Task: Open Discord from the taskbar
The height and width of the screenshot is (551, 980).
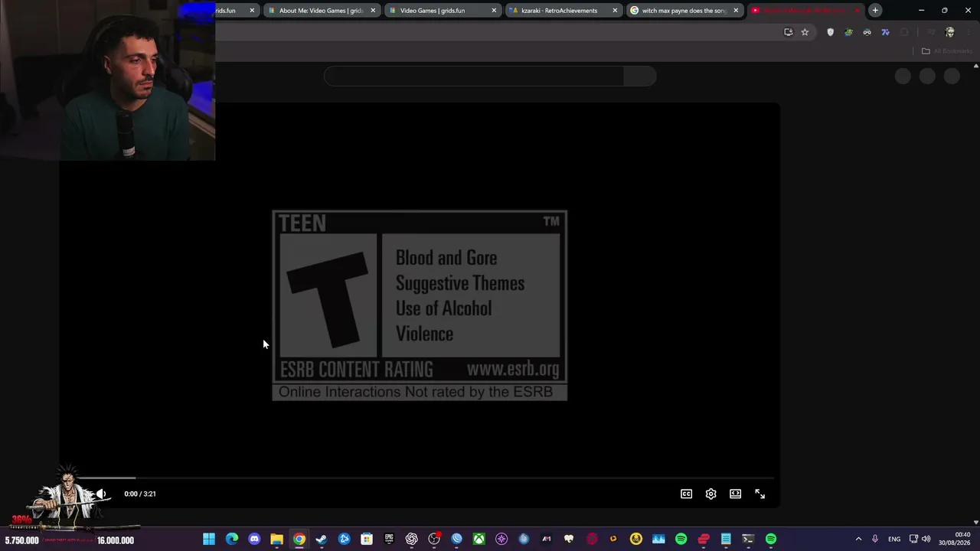Action: [254, 539]
